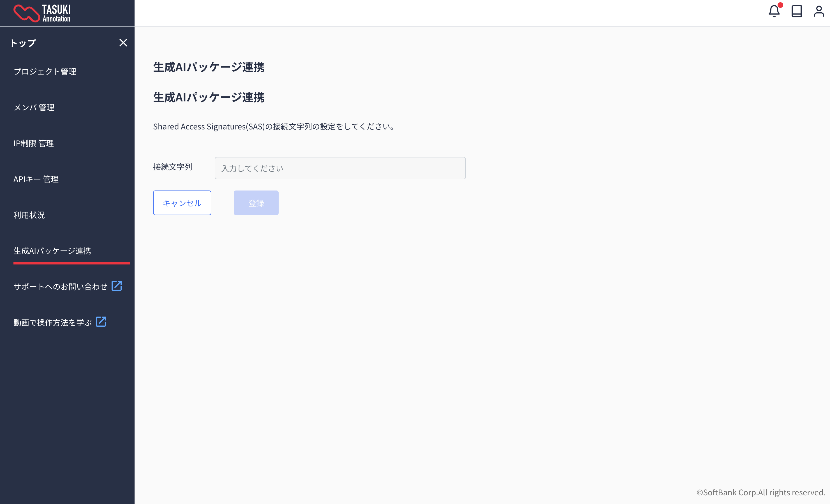Screen dimensions: 830x504
Task: Open サポートへのお問い合わせ link
Action: pyautogui.click(x=60, y=287)
